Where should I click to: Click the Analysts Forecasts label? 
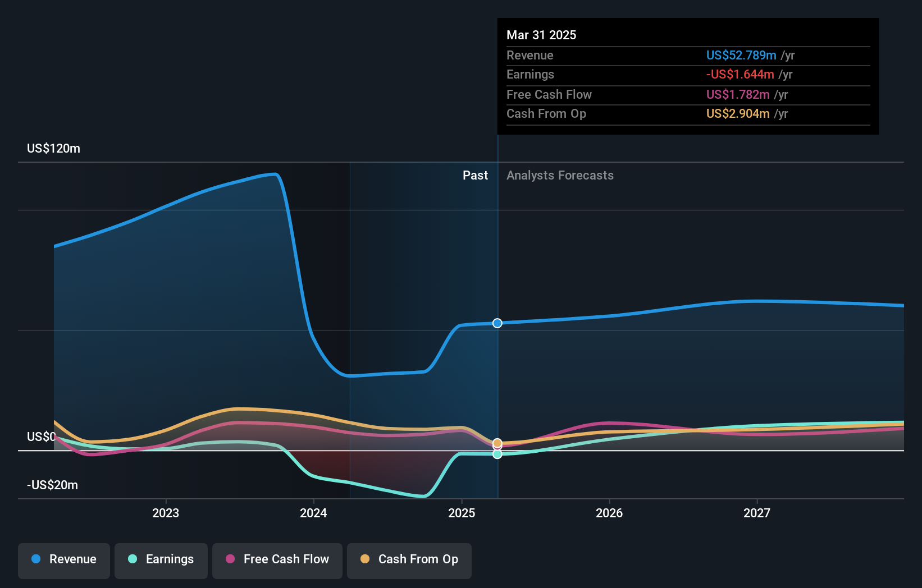pos(560,176)
